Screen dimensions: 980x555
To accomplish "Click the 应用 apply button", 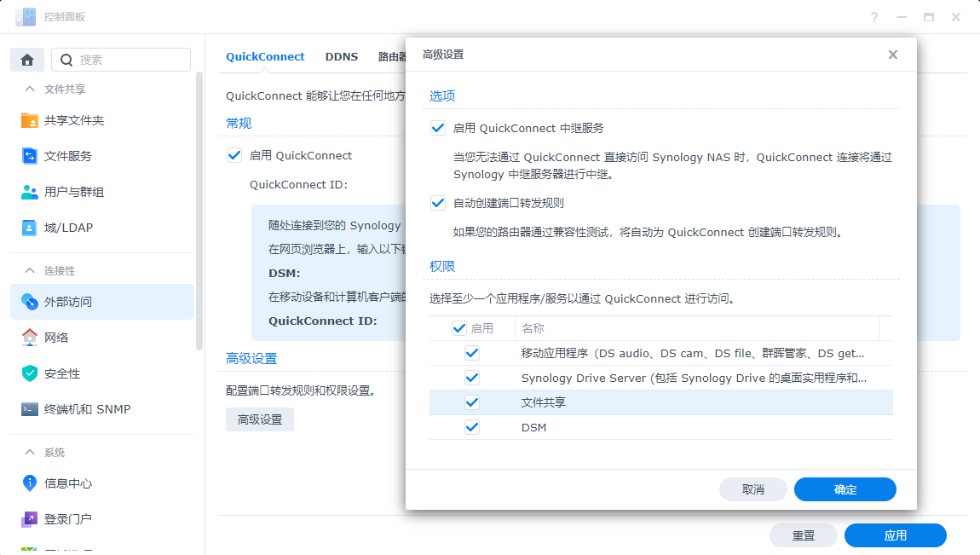I will [895, 535].
